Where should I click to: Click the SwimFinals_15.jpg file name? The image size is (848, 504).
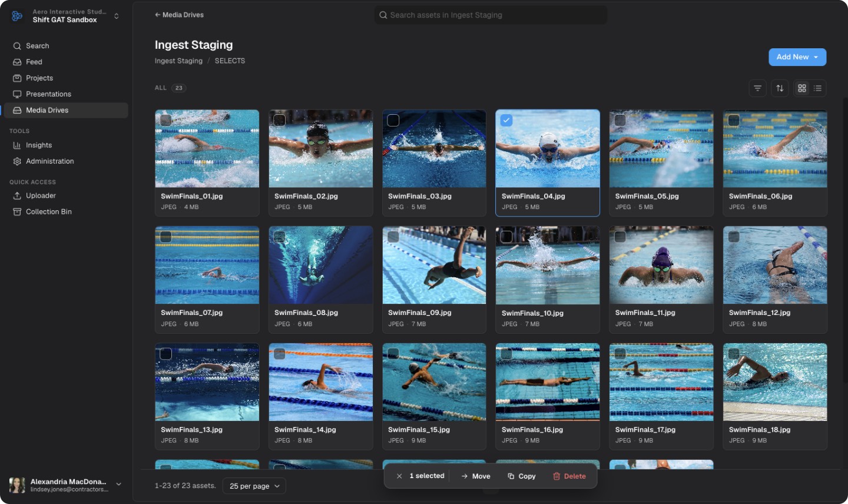pyautogui.click(x=419, y=430)
